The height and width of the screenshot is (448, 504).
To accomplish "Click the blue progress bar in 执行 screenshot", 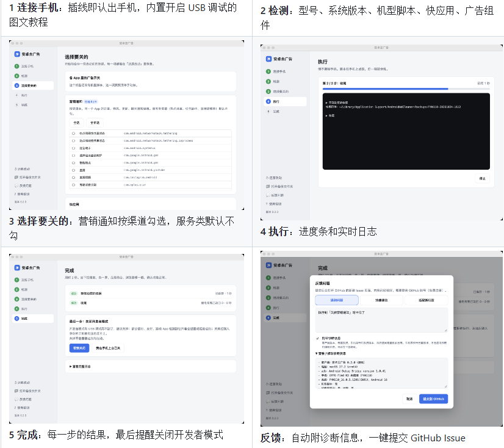I will 386,89.
